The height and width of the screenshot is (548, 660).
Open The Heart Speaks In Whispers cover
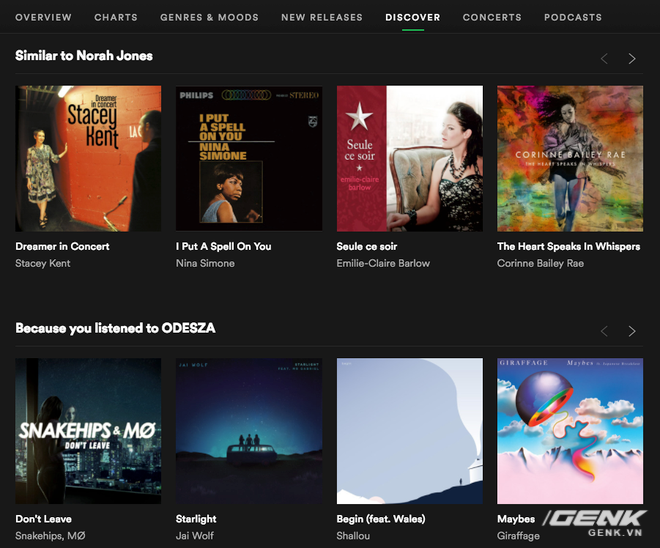click(570, 159)
